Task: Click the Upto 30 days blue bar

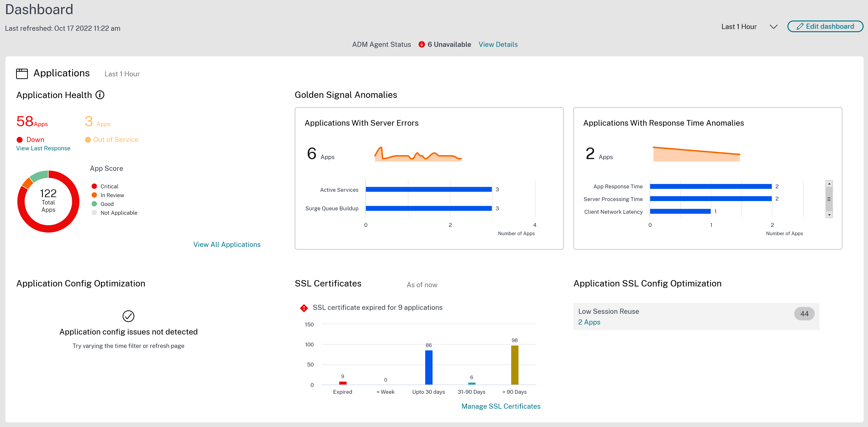Action: [x=429, y=367]
